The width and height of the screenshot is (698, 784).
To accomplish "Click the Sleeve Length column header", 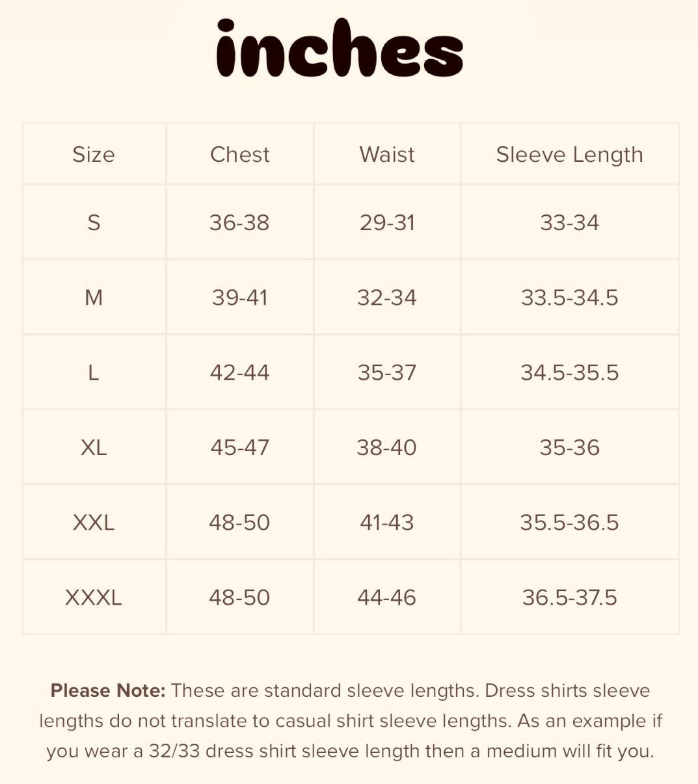I will click(x=569, y=155).
